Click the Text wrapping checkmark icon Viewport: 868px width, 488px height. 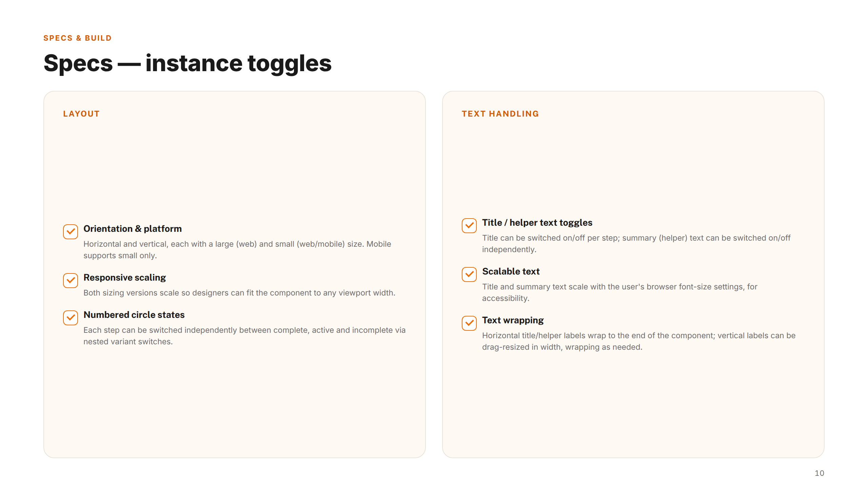(469, 323)
